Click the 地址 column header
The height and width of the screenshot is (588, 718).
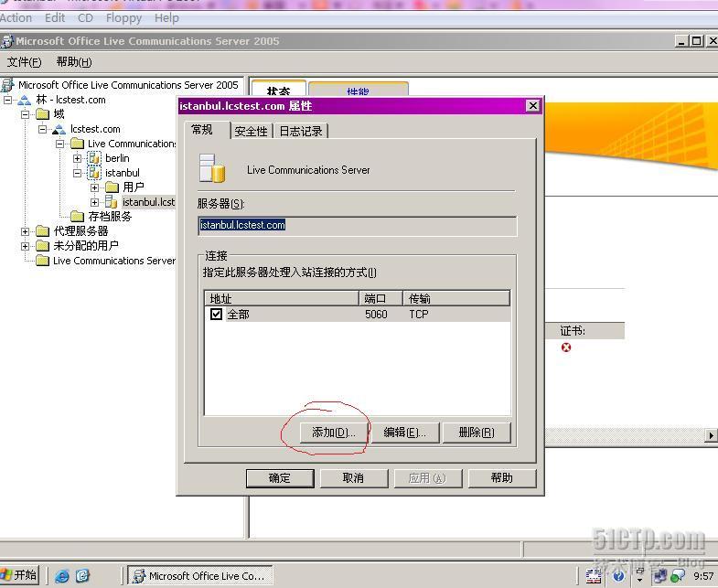pos(282,299)
